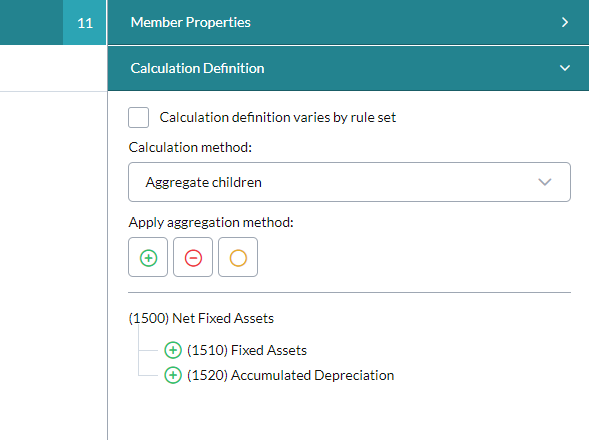589x440 pixels.
Task: Click the down chevron on Calculation Definition
Action: 565,68
